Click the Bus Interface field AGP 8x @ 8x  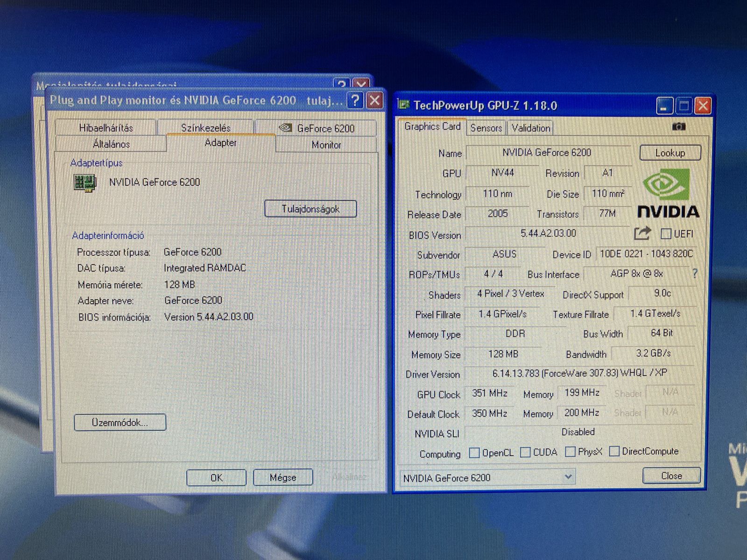(x=636, y=274)
